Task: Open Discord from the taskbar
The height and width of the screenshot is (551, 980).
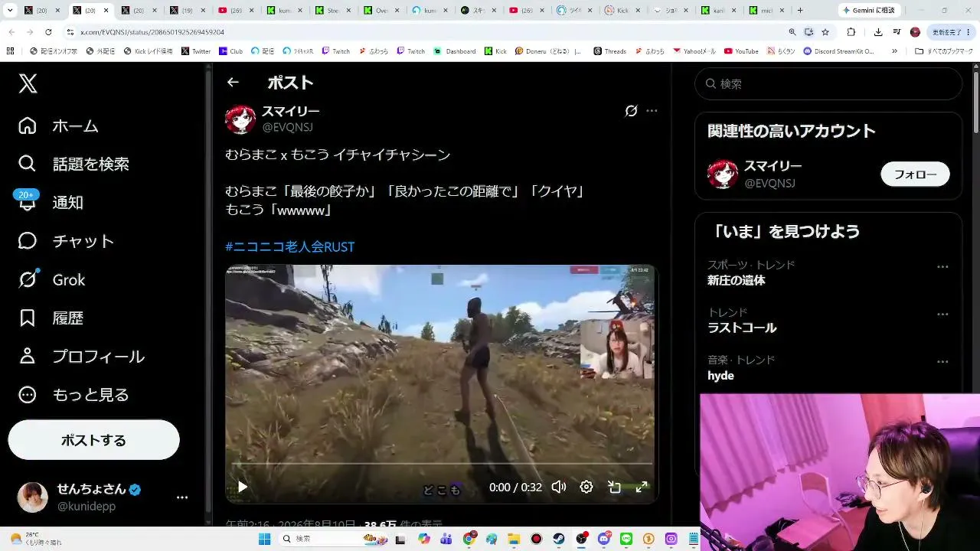Action: point(604,539)
